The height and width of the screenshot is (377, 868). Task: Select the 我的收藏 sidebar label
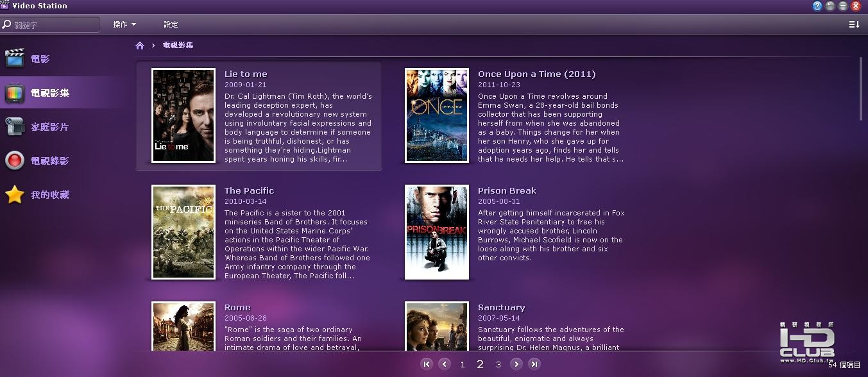coord(49,195)
